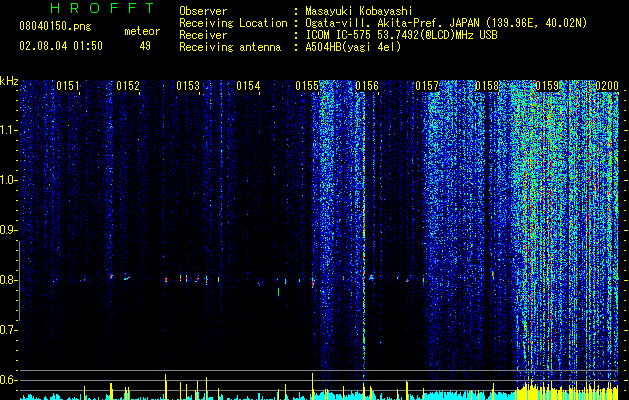629x400 pixels.
Task: Click the 0.9 frequency axis label
Action: (8, 230)
